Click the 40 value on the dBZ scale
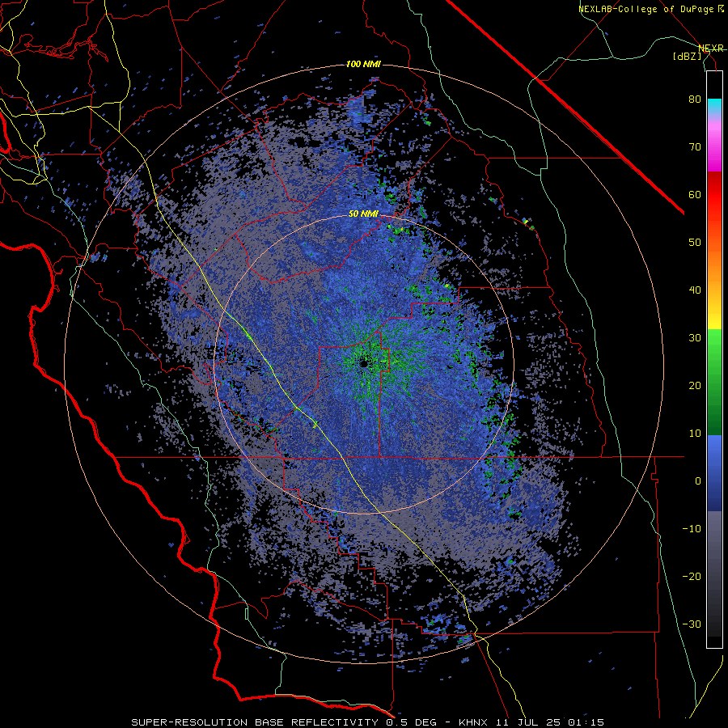Viewport: 728px width, 728px height. 695,290
